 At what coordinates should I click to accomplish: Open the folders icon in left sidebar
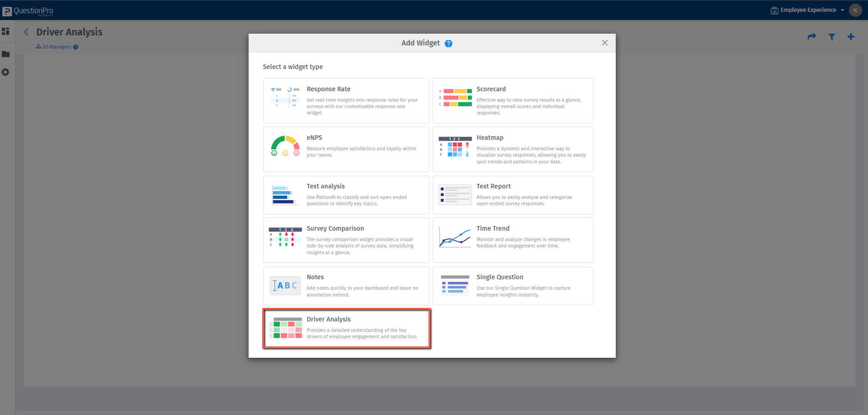pyautogui.click(x=6, y=54)
